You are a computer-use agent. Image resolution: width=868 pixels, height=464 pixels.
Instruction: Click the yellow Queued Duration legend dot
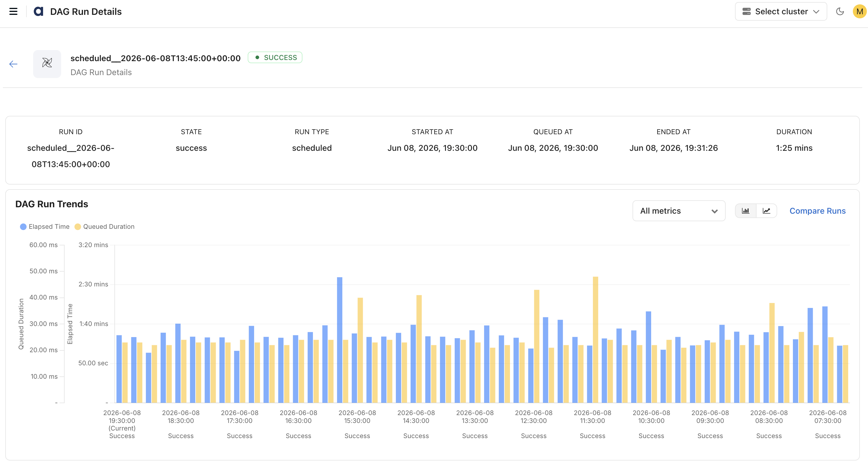(x=78, y=227)
